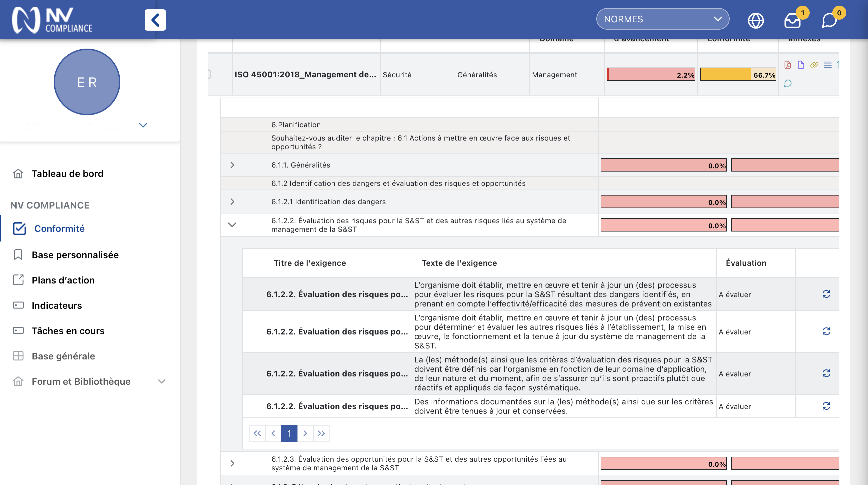Open Base générale menu item
This screenshot has width=868, height=485.
pos(63,356)
